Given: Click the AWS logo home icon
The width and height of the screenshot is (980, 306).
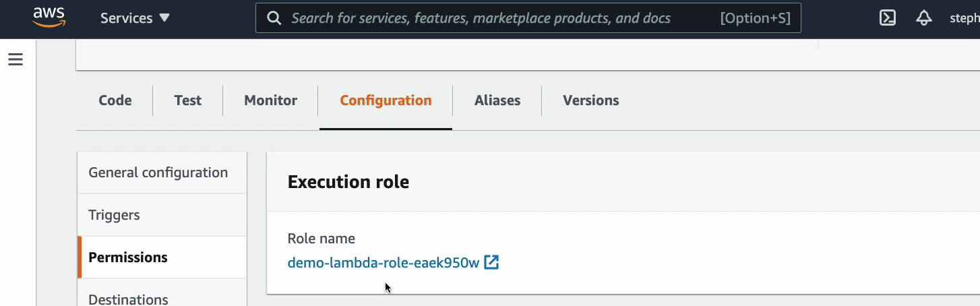Looking at the screenshot, I should 49,18.
